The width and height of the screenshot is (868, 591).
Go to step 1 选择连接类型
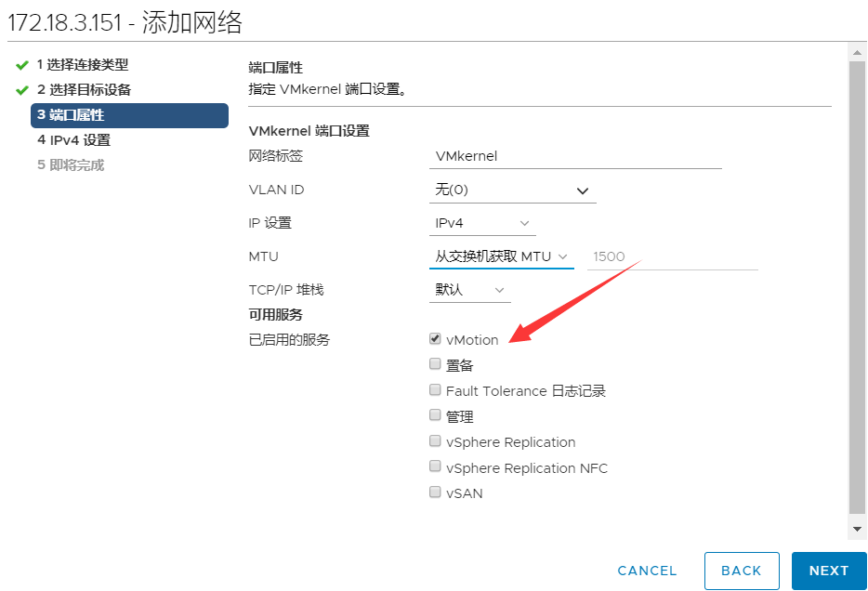click(x=83, y=65)
